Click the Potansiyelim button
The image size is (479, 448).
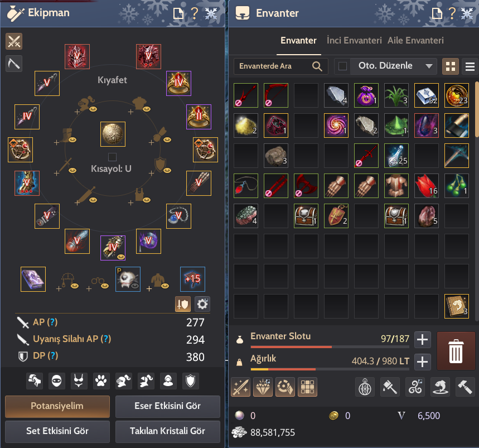(x=57, y=406)
